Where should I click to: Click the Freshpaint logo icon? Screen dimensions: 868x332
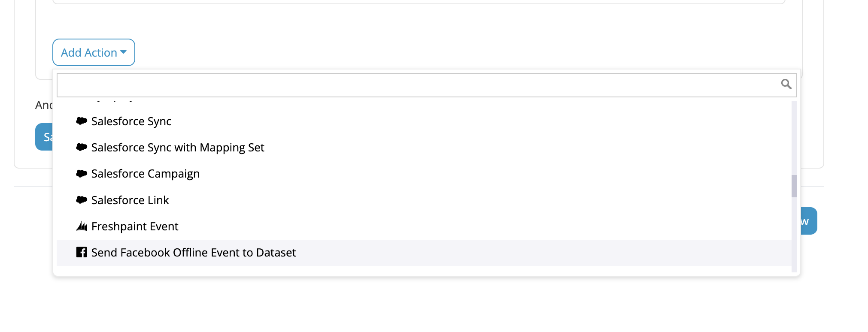pos(82,226)
